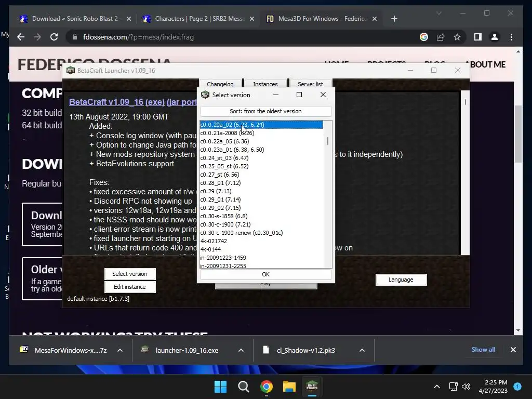Open File Explorer from taskbar
This screenshot has width=532, height=399.
pos(289,387)
